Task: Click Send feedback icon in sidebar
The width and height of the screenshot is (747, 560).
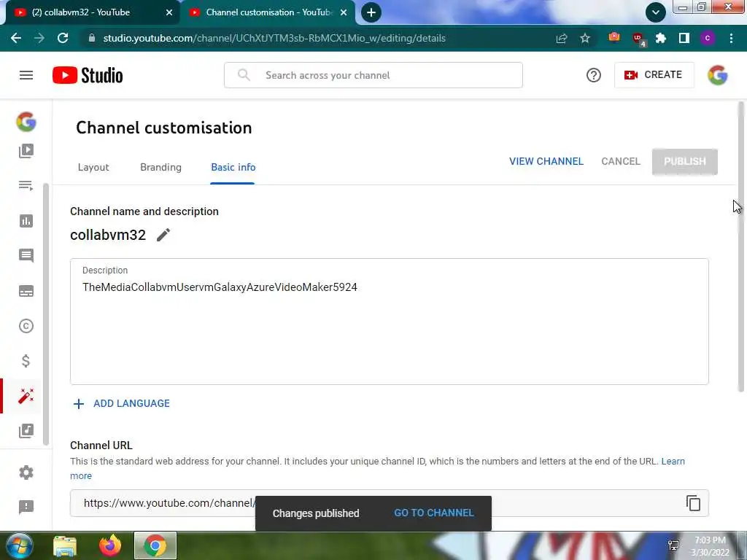Action: click(x=26, y=507)
